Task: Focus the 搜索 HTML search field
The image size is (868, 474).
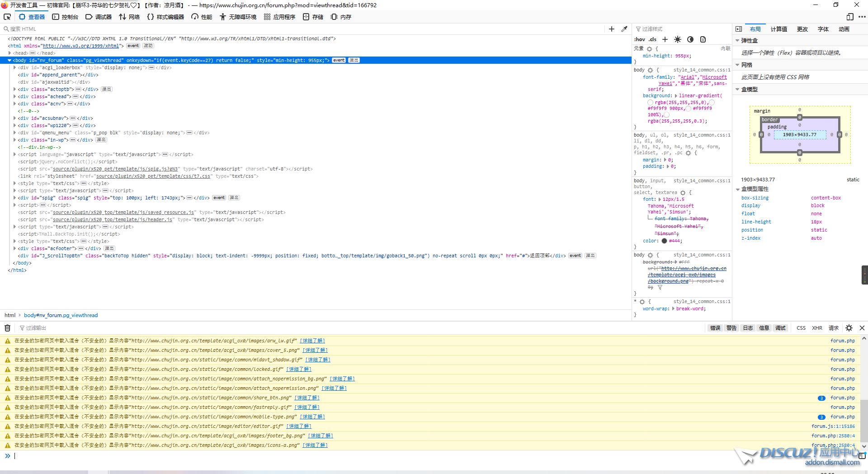Action: (303, 29)
